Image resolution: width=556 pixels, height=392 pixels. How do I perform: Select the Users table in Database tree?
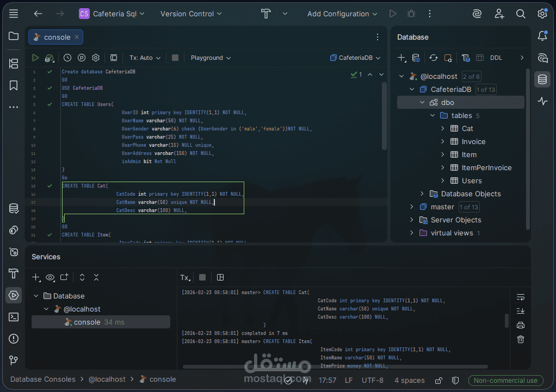click(x=472, y=181)
